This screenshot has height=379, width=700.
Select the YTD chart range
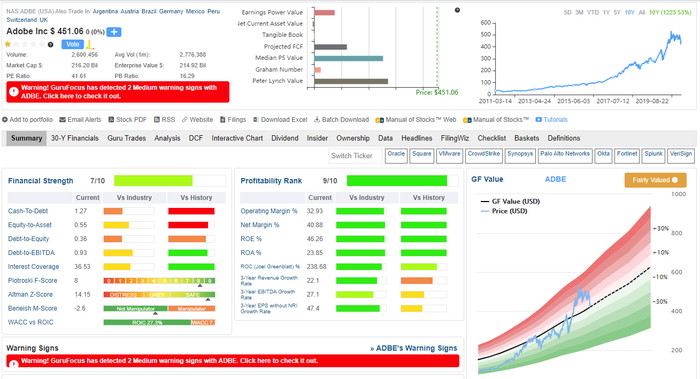[x=593, y=12]
